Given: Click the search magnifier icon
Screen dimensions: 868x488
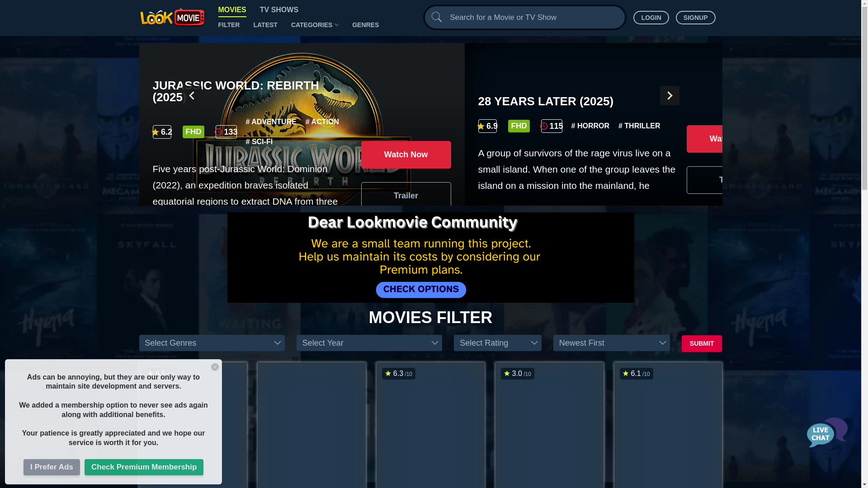Looking at the screenshot, I should coord(436,17).
